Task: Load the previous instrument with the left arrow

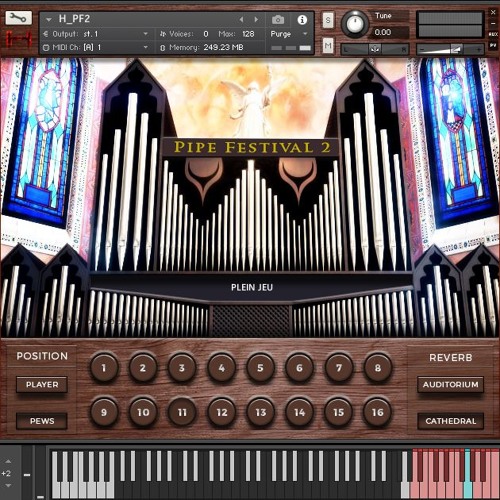Action: [x=241, y=20]
